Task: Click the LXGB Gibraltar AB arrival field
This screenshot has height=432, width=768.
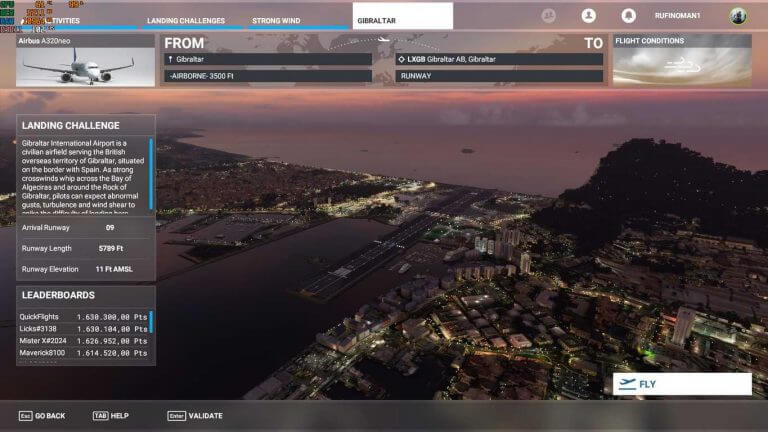Action: [x=499, y=59]
